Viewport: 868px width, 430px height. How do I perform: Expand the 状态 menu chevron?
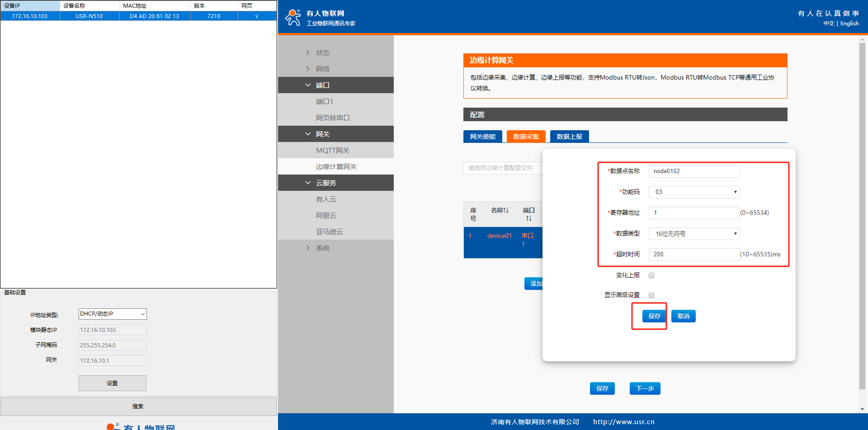308,52
